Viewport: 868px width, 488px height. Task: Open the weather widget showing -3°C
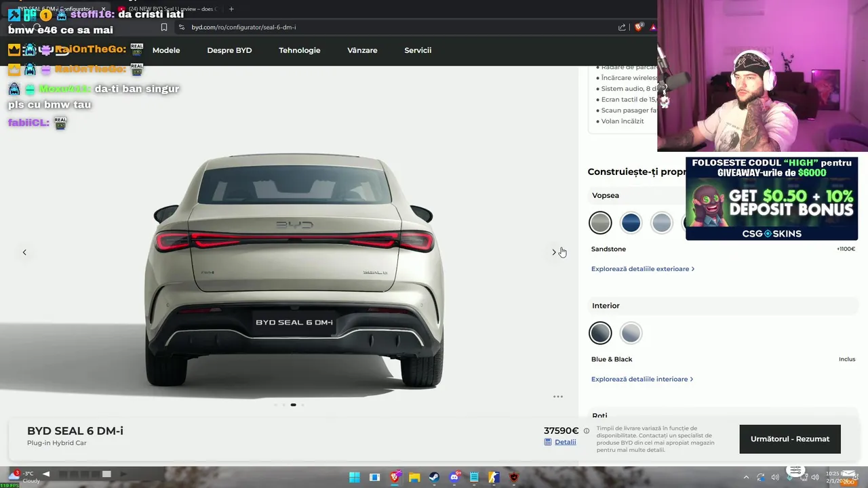[24, 476]
